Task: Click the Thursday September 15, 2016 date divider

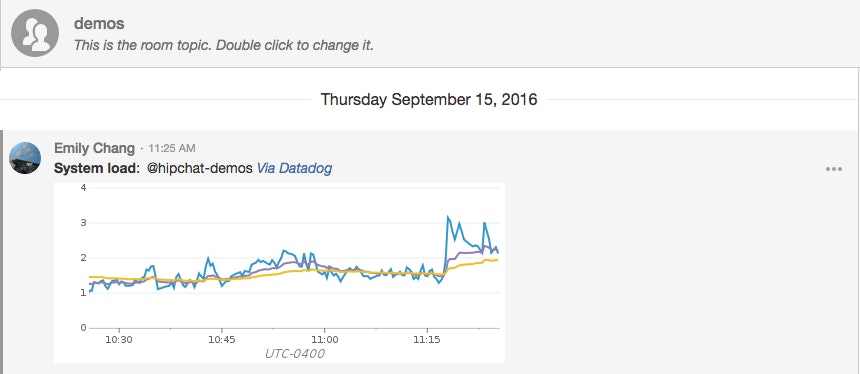Action: 429,99
